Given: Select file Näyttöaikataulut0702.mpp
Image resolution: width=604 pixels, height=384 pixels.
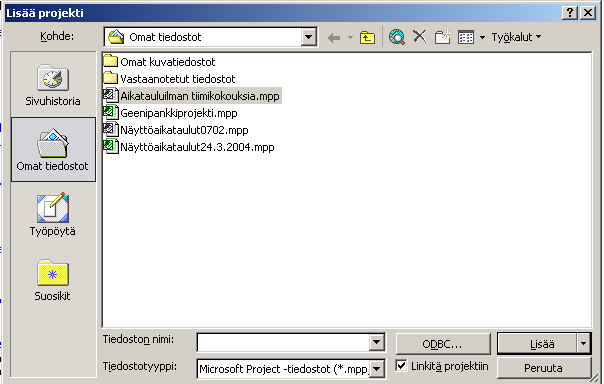Looking at the screenshot, I should point(176,130).
